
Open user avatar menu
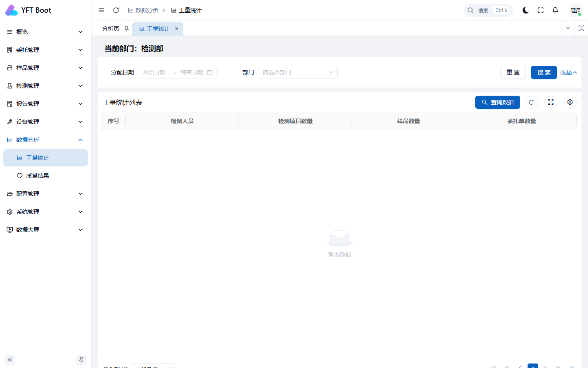point(576,10)
